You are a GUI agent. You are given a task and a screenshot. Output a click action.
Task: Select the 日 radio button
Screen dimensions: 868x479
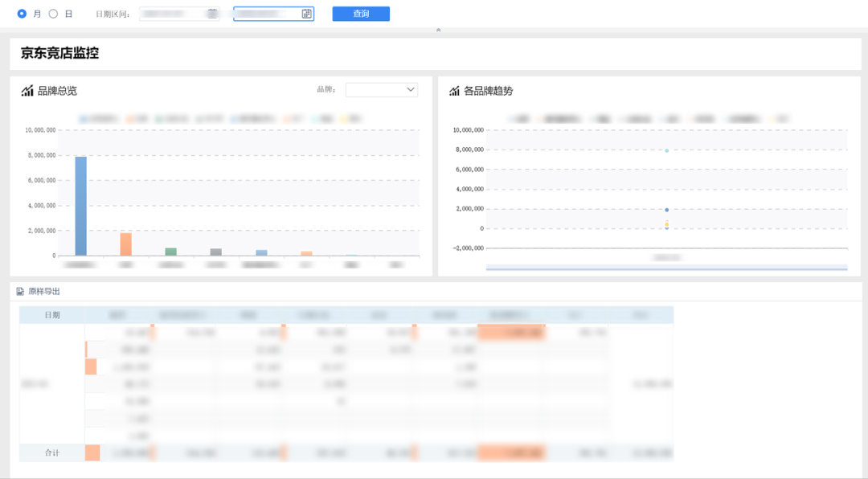53,14
